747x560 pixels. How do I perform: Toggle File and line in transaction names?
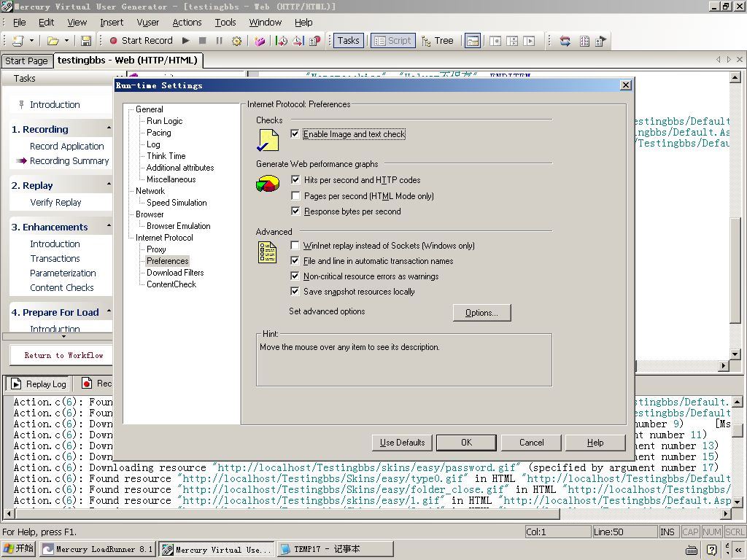(295, 260)
